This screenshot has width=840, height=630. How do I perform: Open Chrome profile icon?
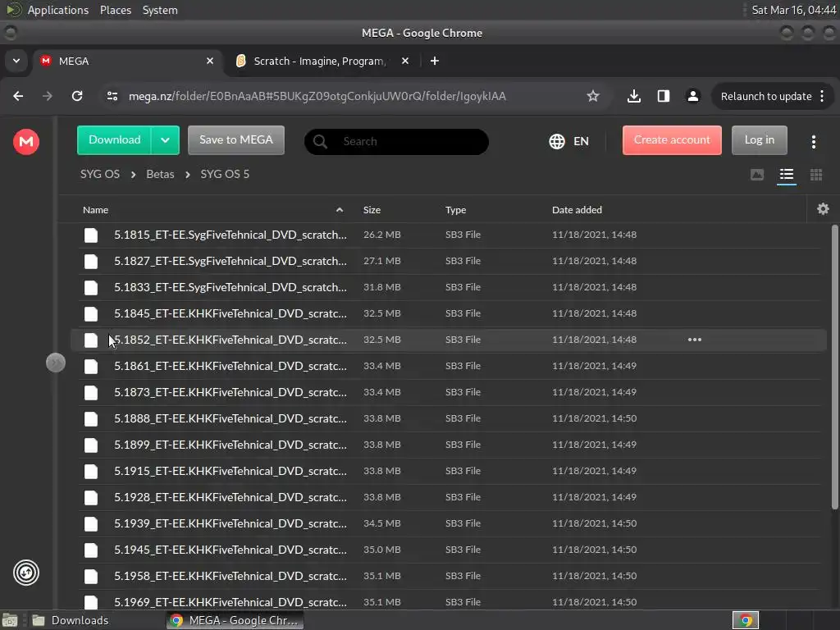(692, 97)
